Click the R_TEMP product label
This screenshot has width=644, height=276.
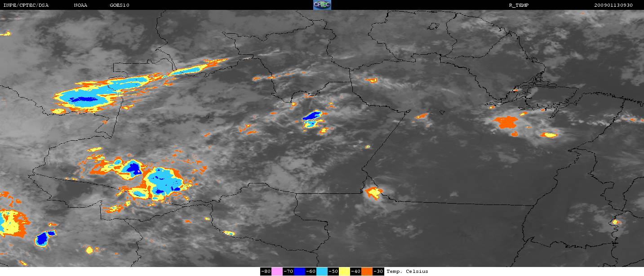[518, 5]
